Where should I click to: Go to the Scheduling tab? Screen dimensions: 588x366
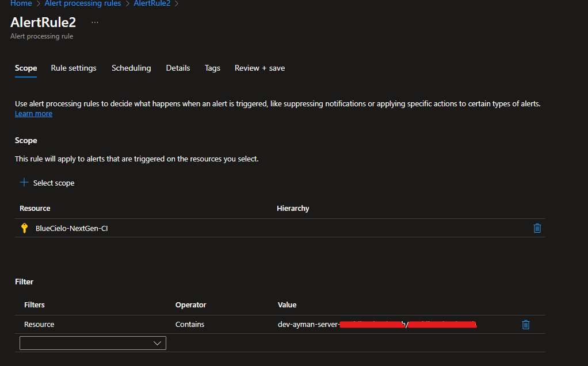[x=131, y=68]
